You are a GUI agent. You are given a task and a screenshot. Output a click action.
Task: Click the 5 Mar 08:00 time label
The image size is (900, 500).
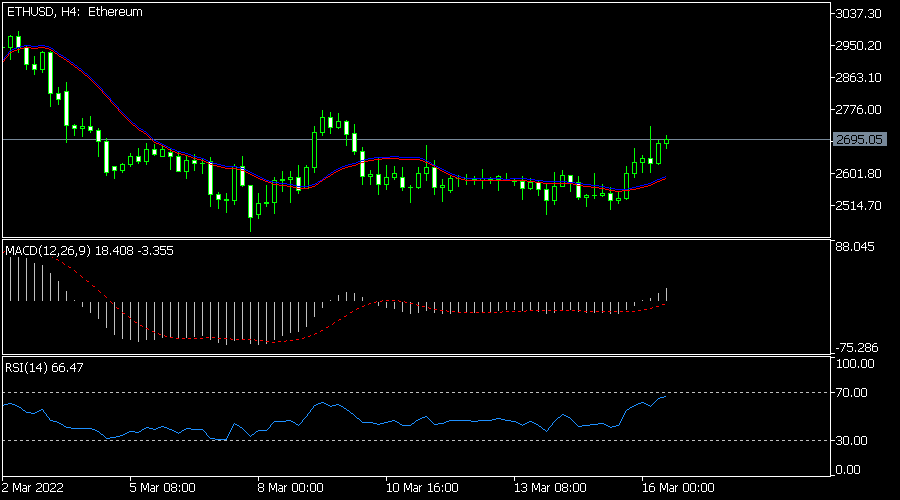coord(162,488)
